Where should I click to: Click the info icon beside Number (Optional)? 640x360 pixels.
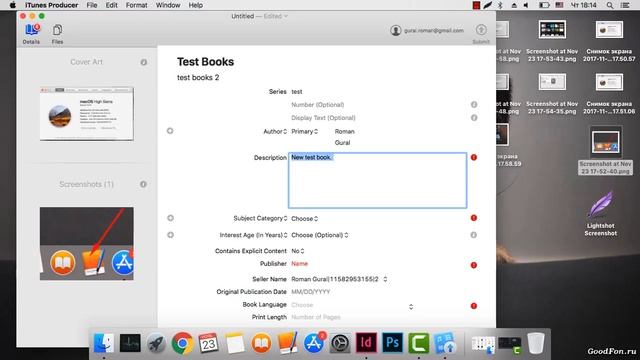pyautogui.click(x=474, y=104)
